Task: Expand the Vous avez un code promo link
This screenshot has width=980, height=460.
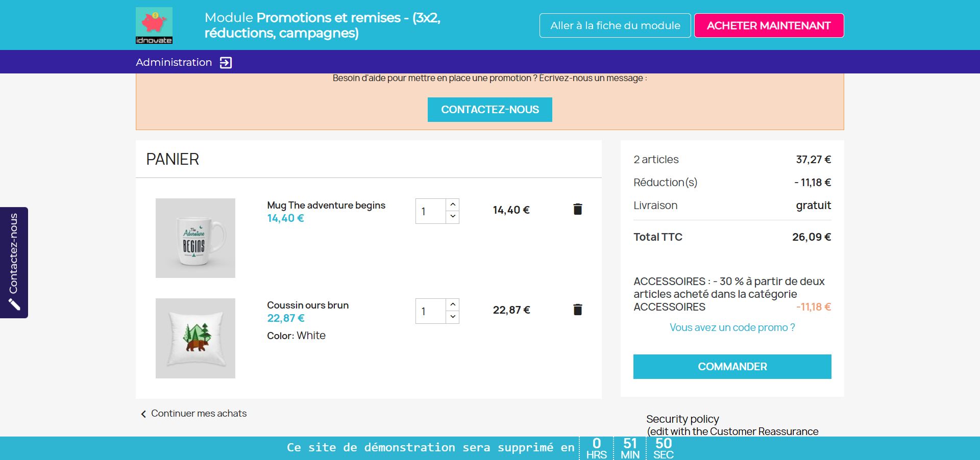Action: click(x=732, y=327)
